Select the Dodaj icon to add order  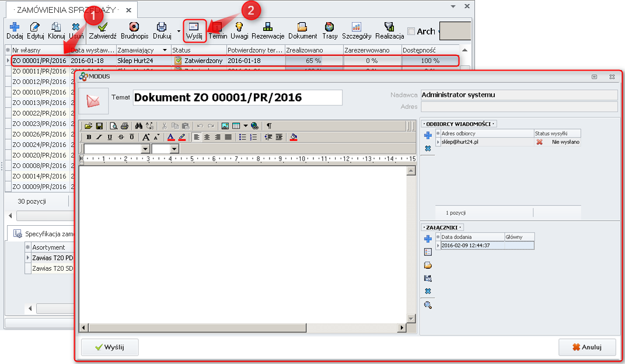point(13,31)
